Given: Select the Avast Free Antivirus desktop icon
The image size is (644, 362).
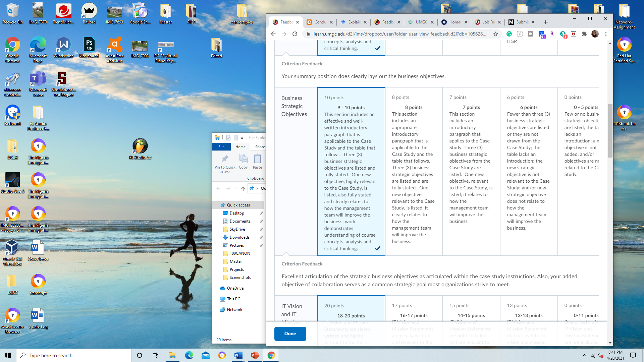Looking at the screenshot, I should pos(115,50).
